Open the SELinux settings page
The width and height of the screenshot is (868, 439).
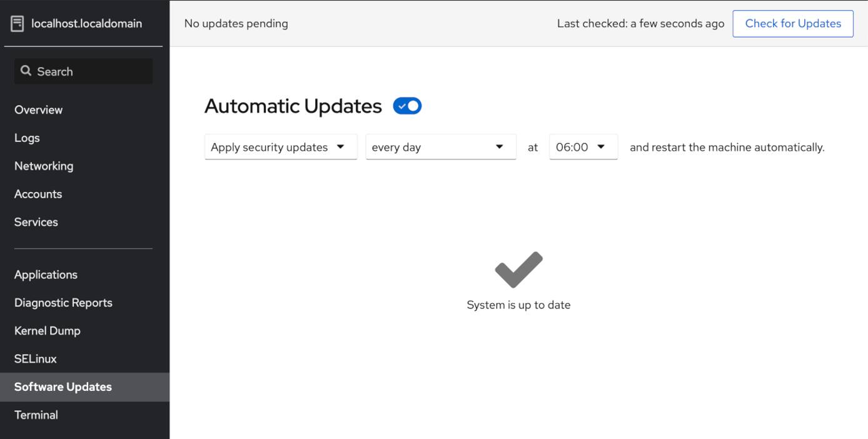(36, 358)
